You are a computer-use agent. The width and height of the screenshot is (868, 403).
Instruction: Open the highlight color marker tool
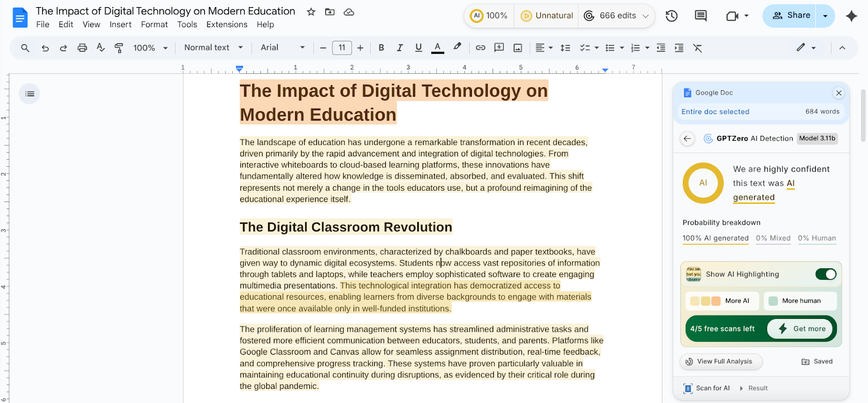(x=457, y=47)
